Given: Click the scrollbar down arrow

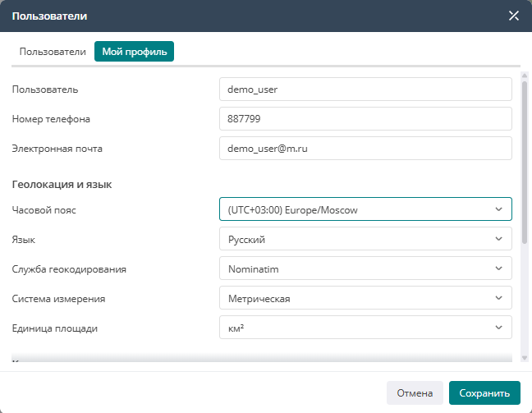Looking at the screenshot, I should click(x=525, y=358).
